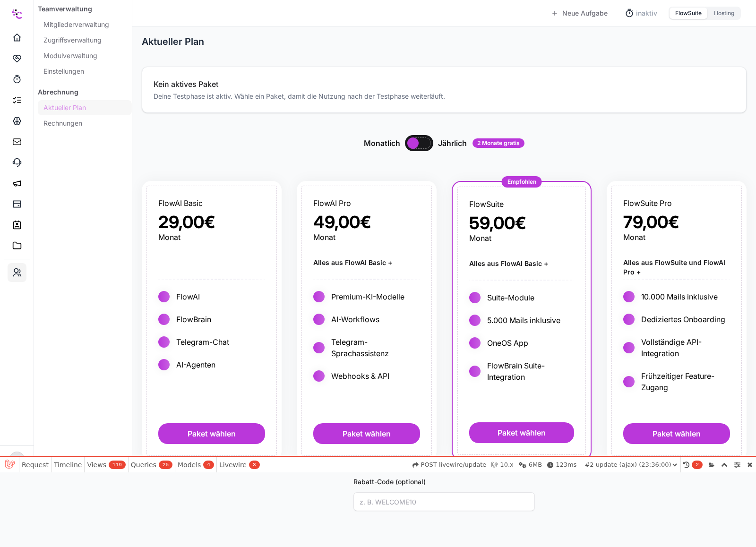Open Mitgliederverwaltung in the sidebar
The image size is (756, 547).
(76, 25)
